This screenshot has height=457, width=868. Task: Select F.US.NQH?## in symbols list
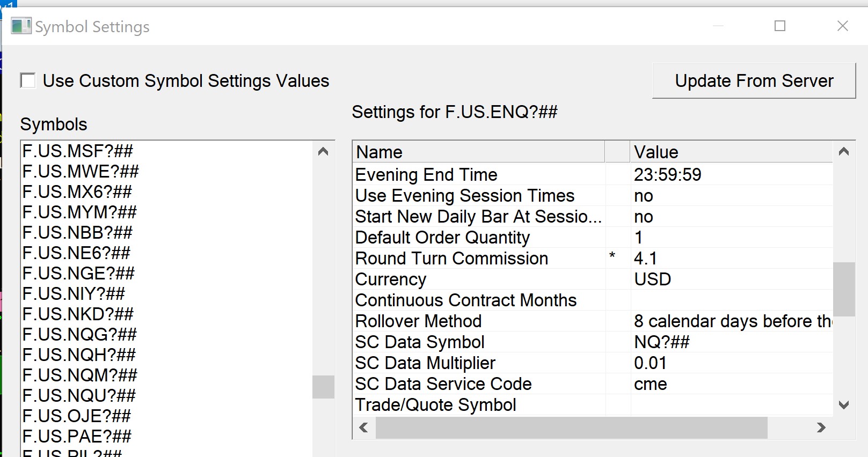tap(79, 355)
